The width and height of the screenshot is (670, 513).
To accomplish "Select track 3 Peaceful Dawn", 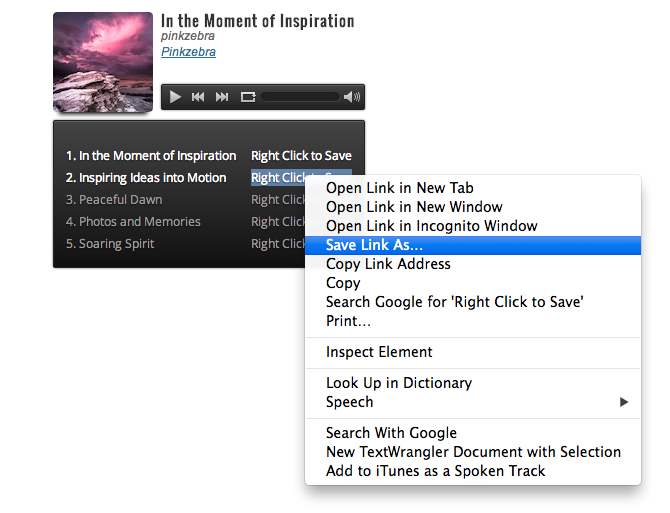I will [114, 200].
